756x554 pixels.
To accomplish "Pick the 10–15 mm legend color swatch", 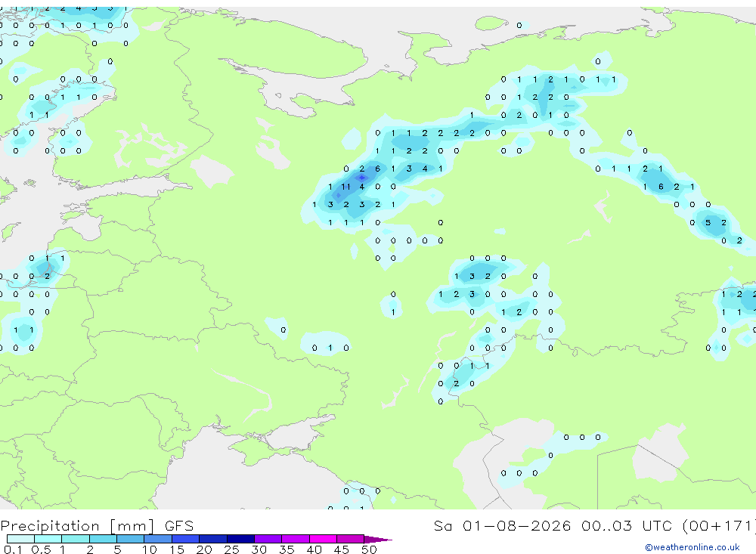I will point(158,539).
